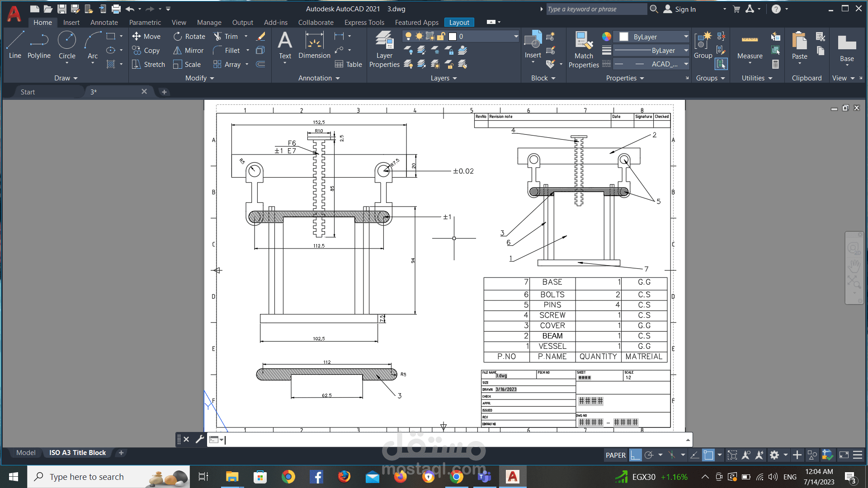Screen dimensions: 868x488
Task: Click the Dimension annotation tool
Action: (x=314, y=45)
